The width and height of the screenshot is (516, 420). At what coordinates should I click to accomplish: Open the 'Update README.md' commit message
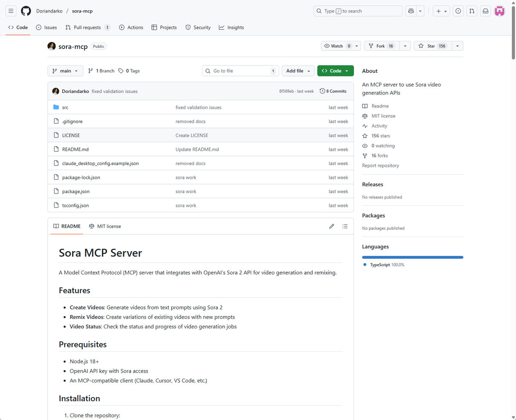(x=197, y=150)
